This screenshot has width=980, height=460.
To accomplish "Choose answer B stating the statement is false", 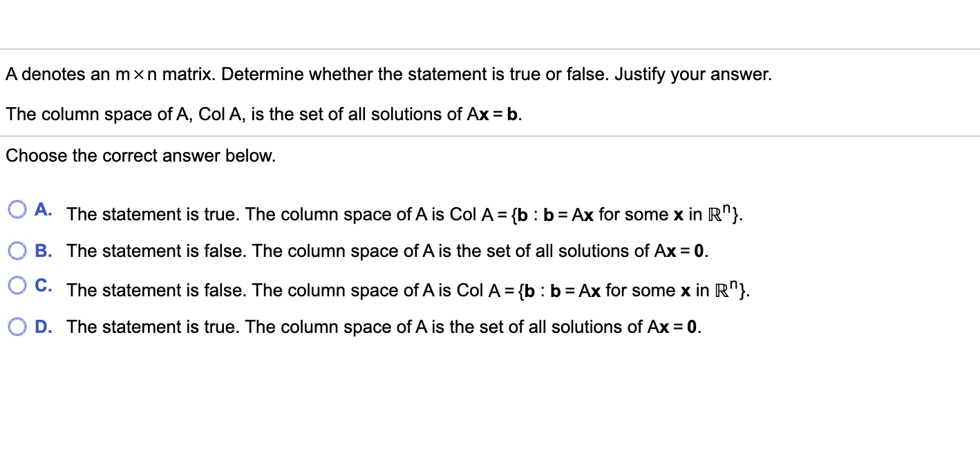I will point(387,251).
